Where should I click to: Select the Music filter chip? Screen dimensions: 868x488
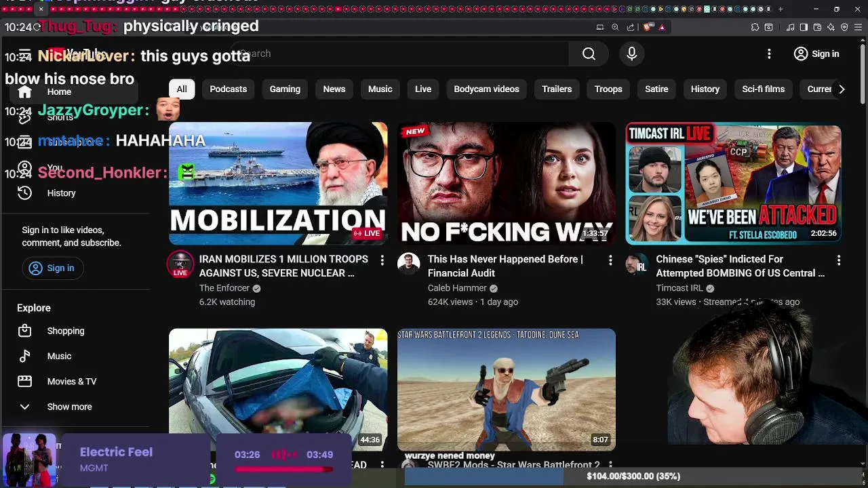(x=380, y=89)
